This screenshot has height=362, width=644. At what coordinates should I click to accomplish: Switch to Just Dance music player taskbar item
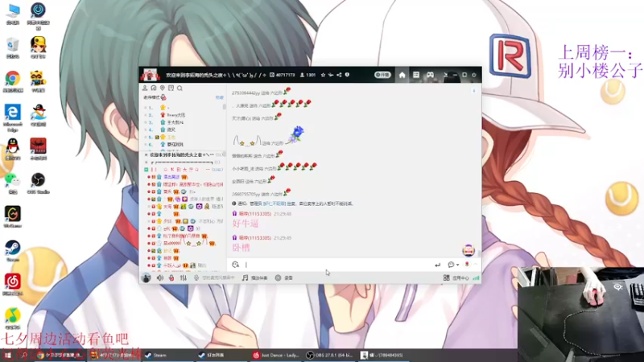pyautogui.click(x=276, y=356)
